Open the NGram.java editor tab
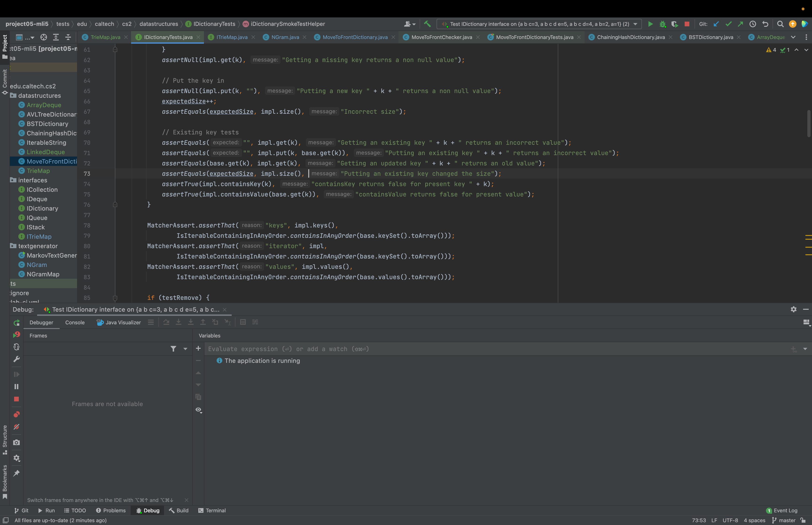 click(x=285, y=37)
